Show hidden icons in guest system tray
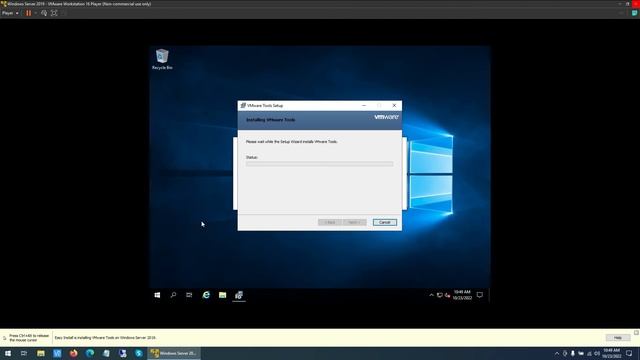The image size is (640, 360). (431, 295)
